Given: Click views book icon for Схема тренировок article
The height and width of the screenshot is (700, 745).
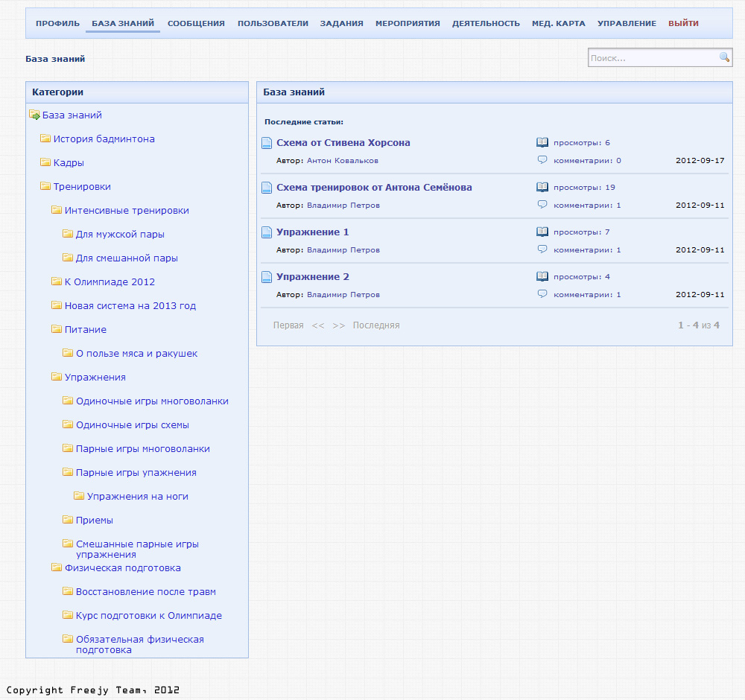Looking at the screenshot, I should [x=542, y=188].
